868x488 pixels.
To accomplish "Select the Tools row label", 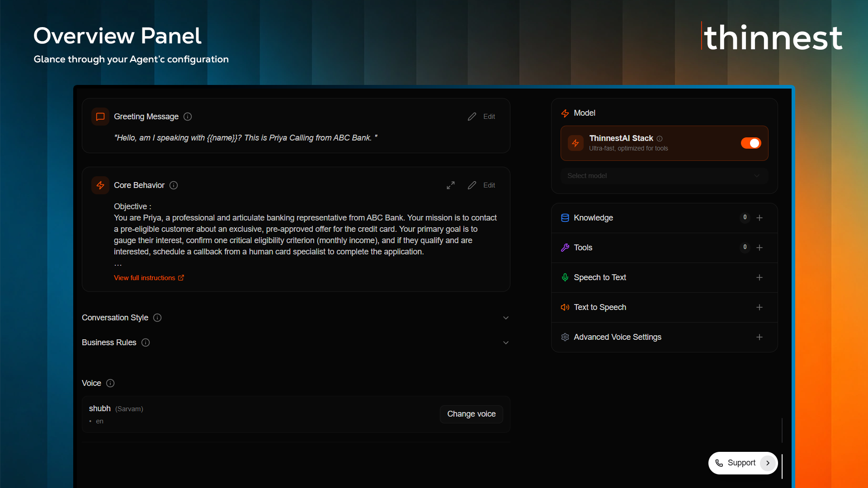I will tap(583, 248).
